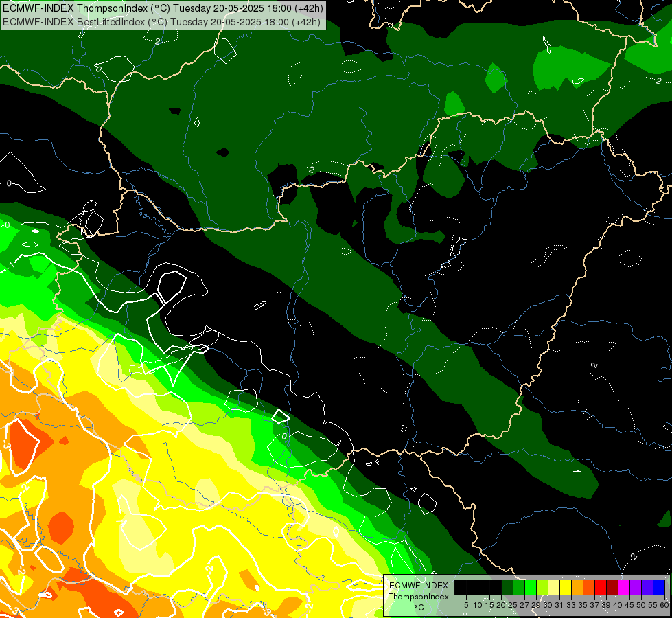Click the BestLiftedIndex title line at top
This screenshot has height=618, width=672.
coord(161,21)
